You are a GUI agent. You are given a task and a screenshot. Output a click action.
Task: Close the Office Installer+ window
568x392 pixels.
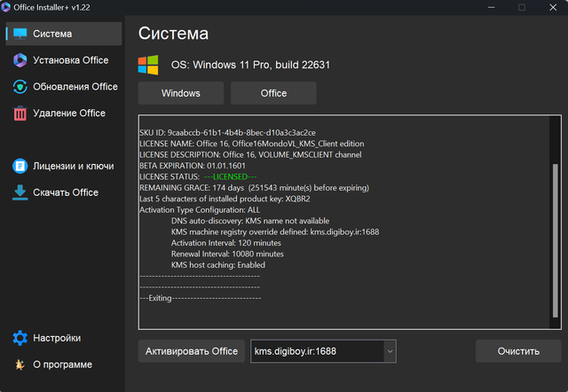tap(553, 7)
